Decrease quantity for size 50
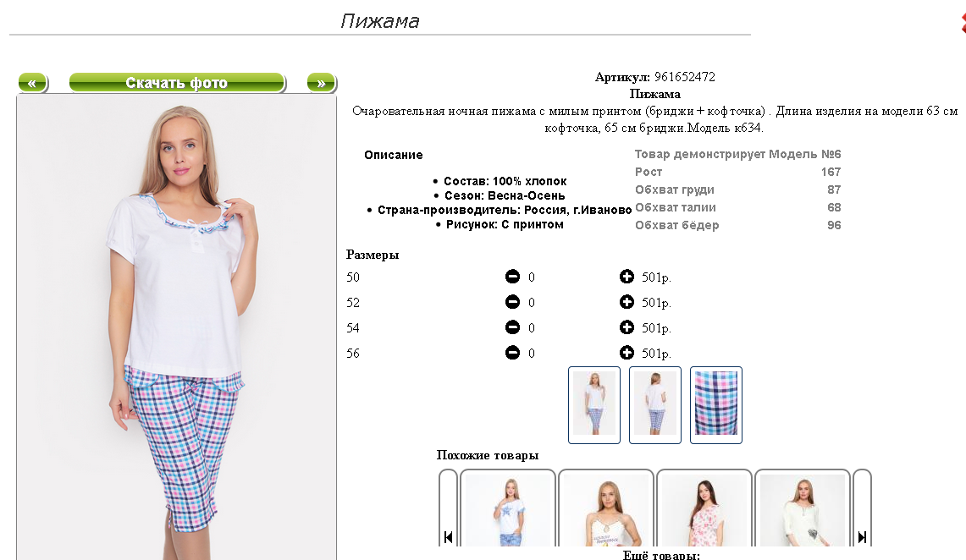This screenshot has height=560, width=966. pyautogui.click(x=512, y=277)
